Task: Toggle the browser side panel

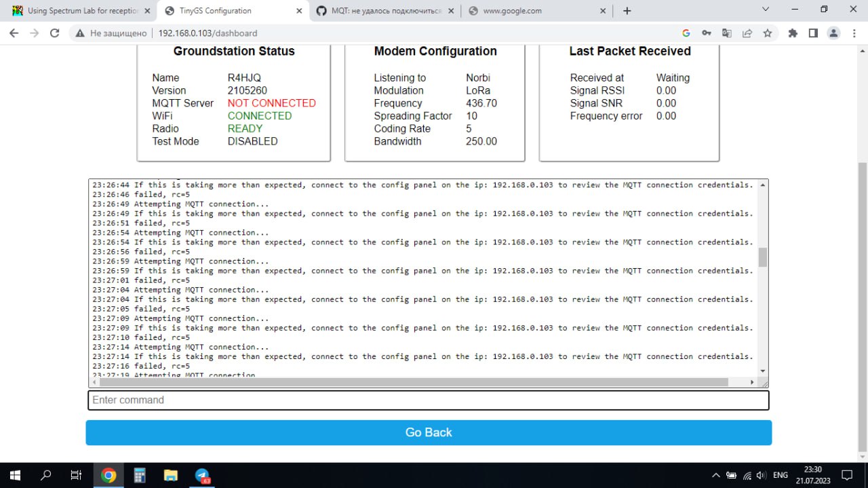Action: [813, 33]
